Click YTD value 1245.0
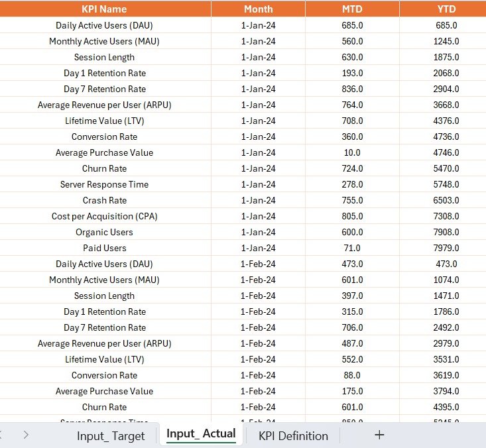 [x=446, y=41]
